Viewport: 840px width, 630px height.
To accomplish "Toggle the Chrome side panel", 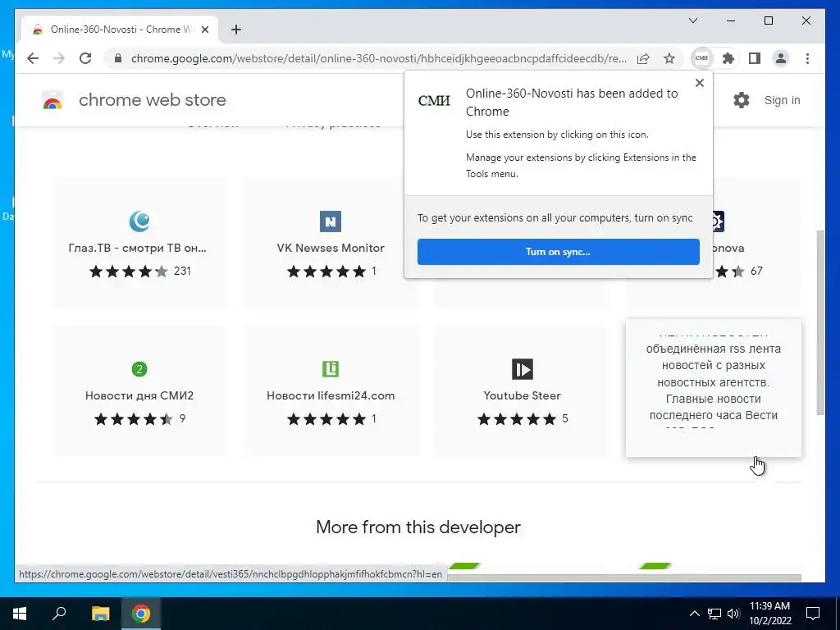I will [x=755, y=58].
